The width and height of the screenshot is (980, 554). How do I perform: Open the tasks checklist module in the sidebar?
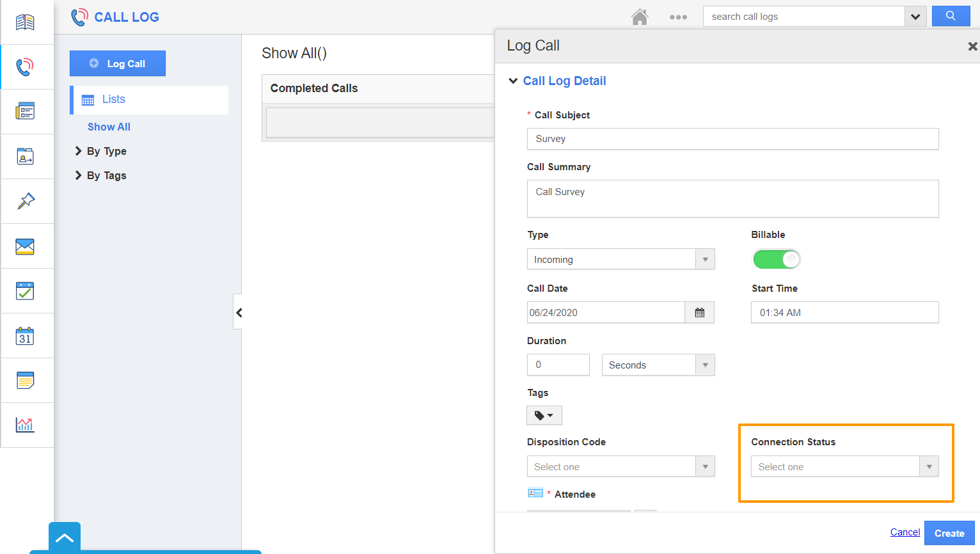(x=26, y=290)
